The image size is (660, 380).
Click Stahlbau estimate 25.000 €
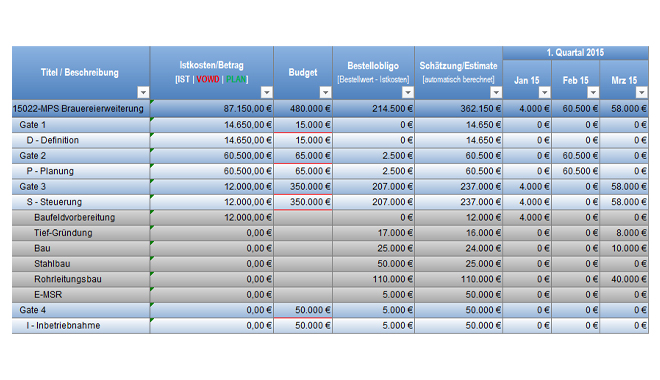point(458,264)
